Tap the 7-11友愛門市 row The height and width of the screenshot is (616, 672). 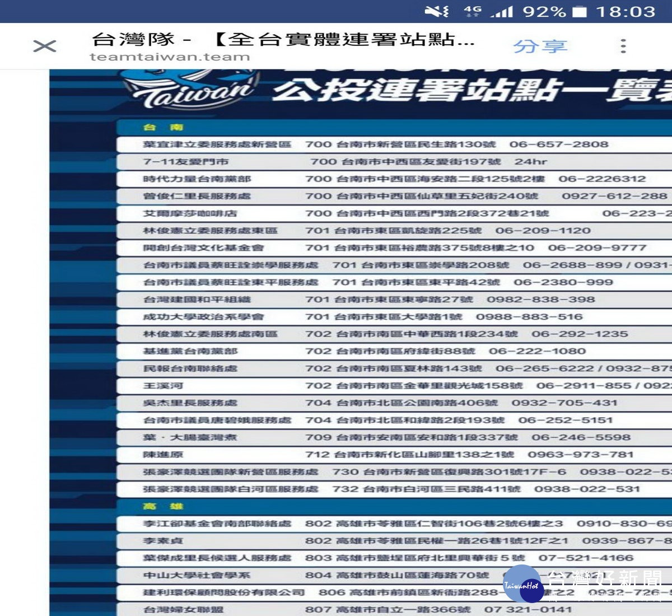(185, 162)
